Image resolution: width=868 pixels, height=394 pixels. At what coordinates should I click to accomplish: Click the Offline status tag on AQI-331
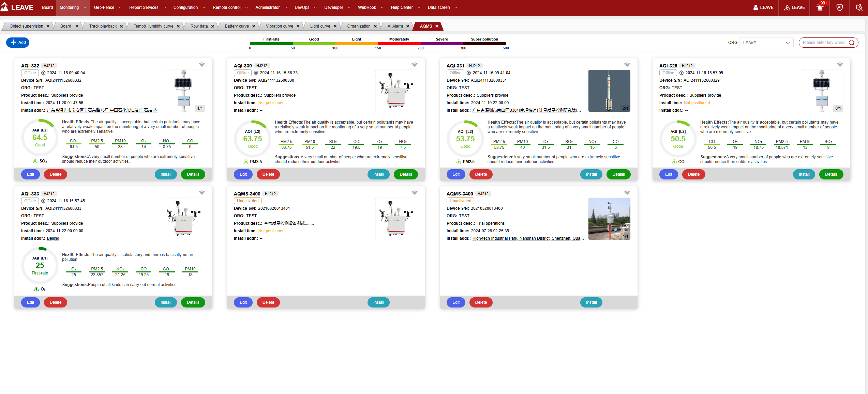[455, 73]
